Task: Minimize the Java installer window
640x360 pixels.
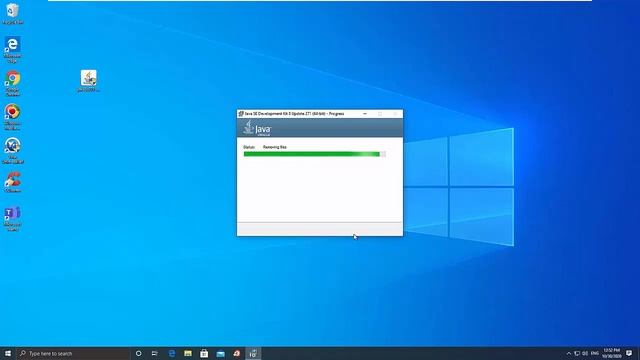Action: (x=365, y=114)
